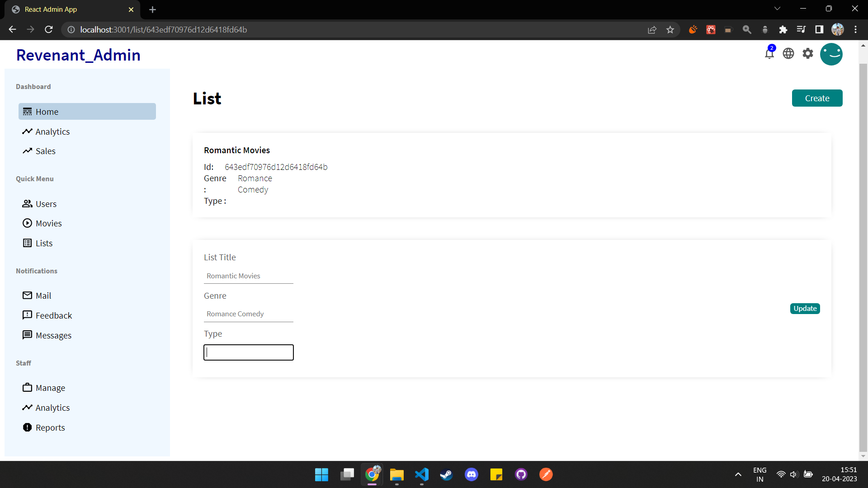This screenshot has width=868, height=488.
Task: Open Visual Studio Code from the taskbar
Action: [x=421, y=474]
